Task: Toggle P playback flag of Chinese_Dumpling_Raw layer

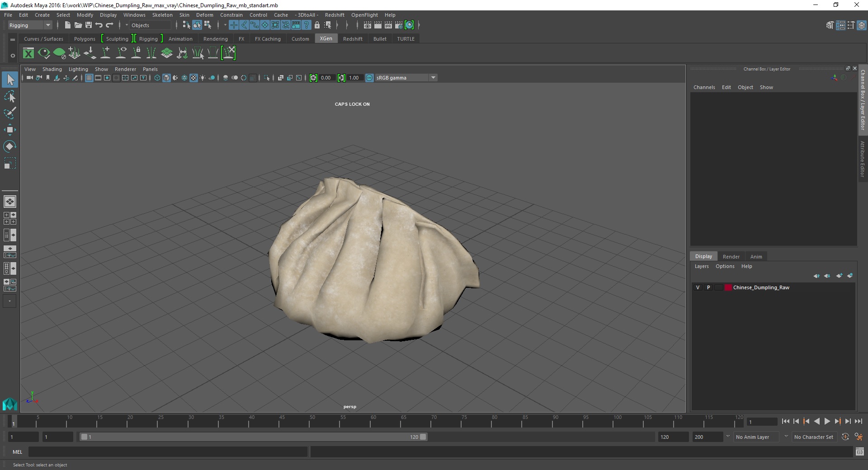Action: point(708,287)
